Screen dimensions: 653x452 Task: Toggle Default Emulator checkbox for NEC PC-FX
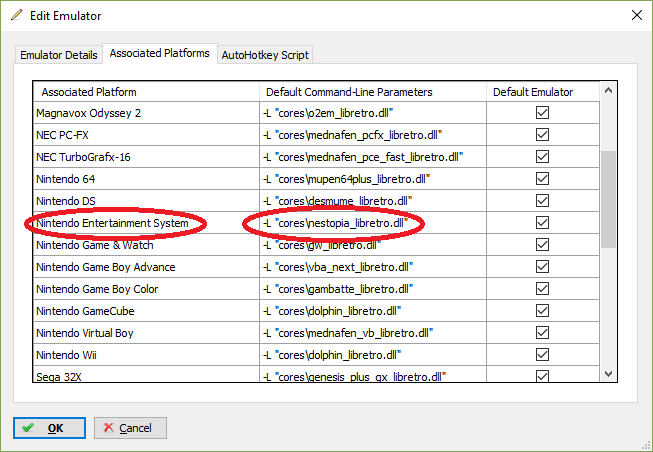click(x=542, y=135)
